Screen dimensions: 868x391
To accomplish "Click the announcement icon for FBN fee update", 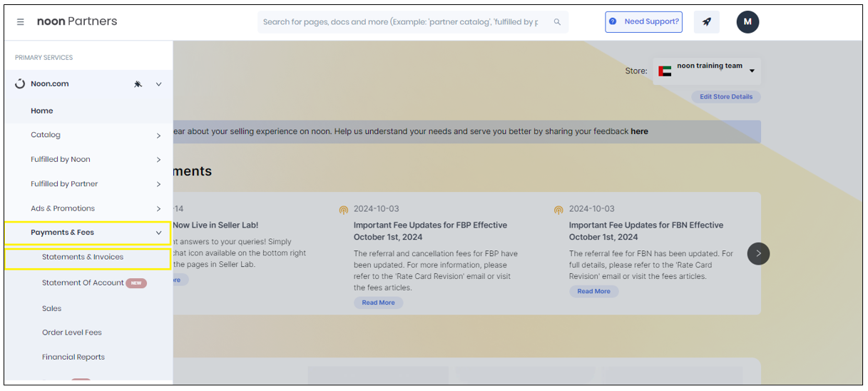I will coord(558,210).
